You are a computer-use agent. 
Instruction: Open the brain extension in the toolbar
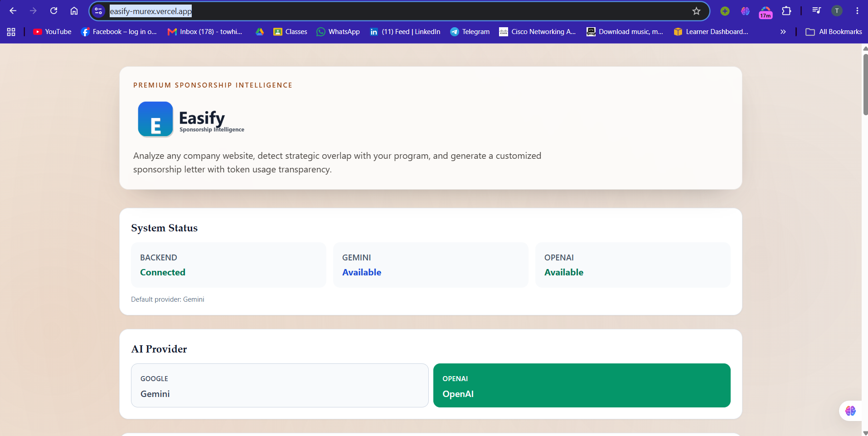point(745,11)
